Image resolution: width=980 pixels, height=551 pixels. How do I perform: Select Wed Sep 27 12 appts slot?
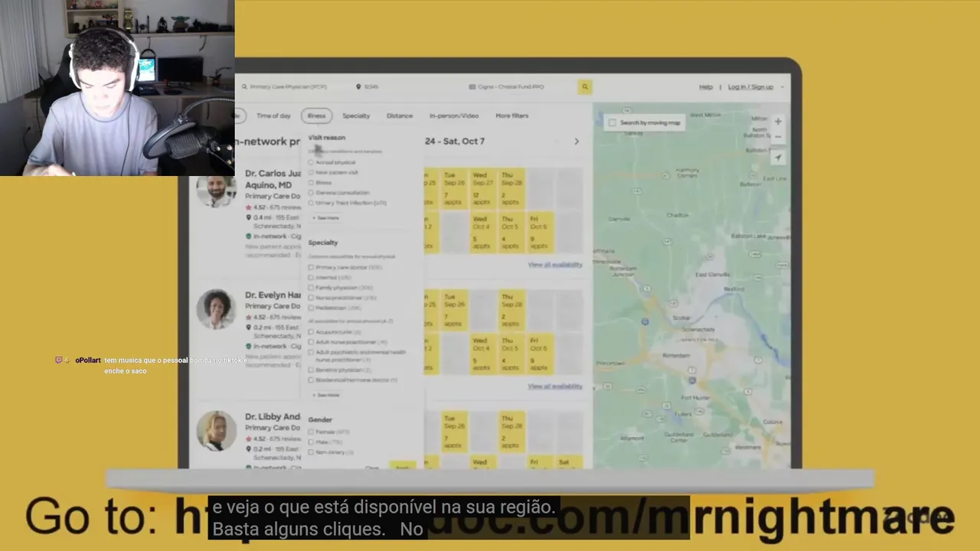[x=482, y=189]
